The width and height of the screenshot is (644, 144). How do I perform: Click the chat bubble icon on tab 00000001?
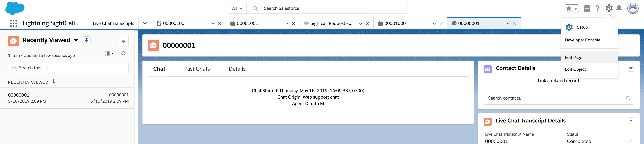(x=454, y=23)
